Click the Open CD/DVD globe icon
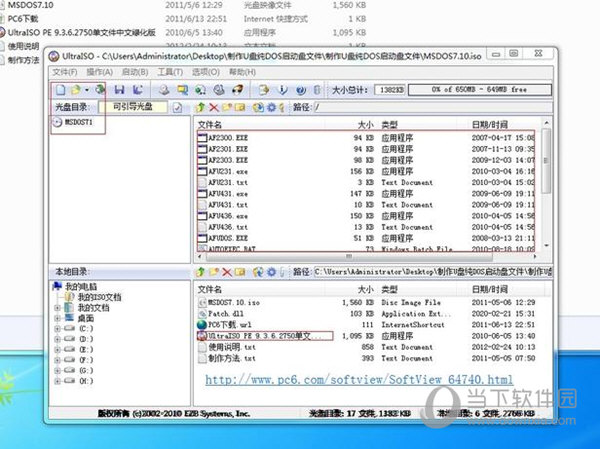The image size is (600, 449). [100, 90]
